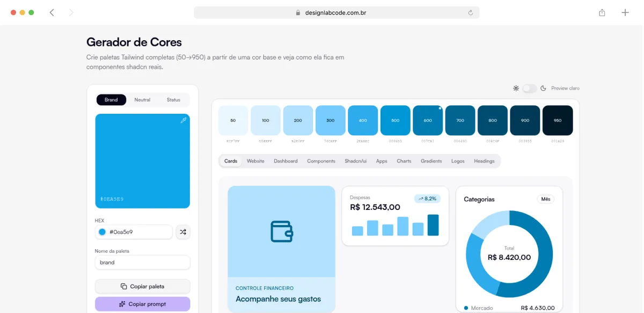
Task: Switch to the Shadcn/ui tab
Action: click(x=355, y=161)
